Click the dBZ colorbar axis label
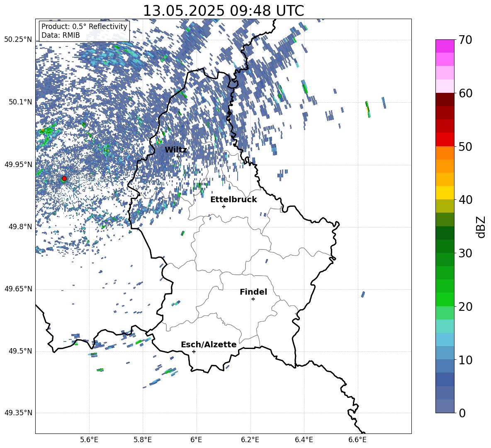This screenshot has height=448, width=491. click(x=481, y=227)
